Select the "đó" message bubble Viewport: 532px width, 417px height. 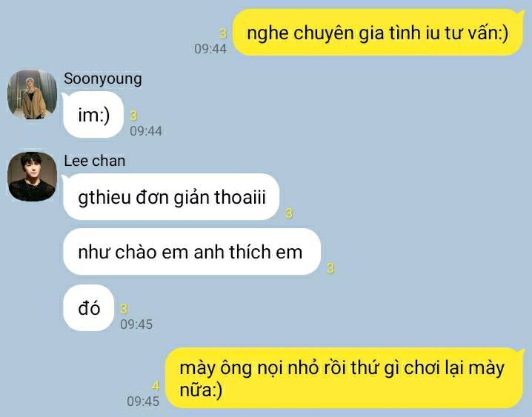click(x=89, y=308)
